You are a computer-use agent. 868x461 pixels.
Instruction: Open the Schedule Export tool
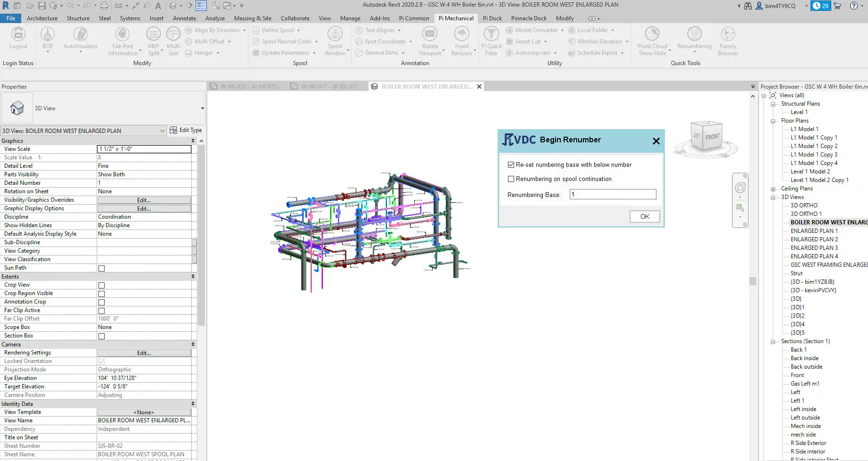pyautogui.click(x=597, y=53)
